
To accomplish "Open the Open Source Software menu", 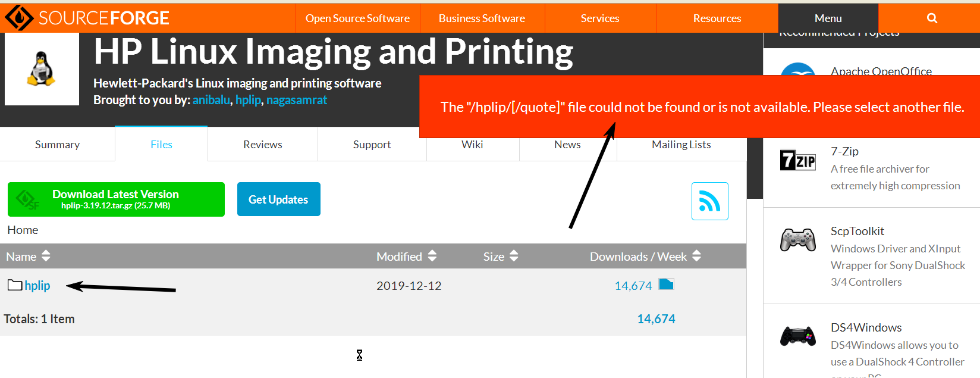I will pyautogui.click(x=357, y=18).
